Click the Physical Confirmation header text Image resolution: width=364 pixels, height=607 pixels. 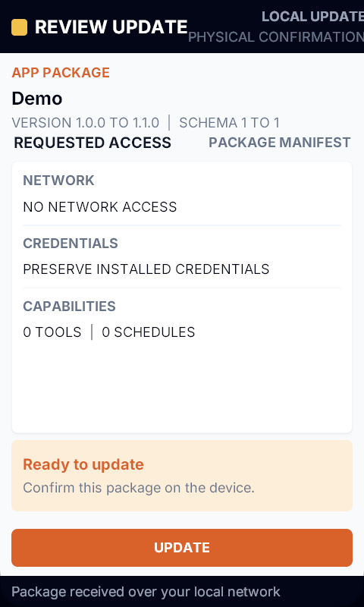pyautogui.click(x=276, y=37)
